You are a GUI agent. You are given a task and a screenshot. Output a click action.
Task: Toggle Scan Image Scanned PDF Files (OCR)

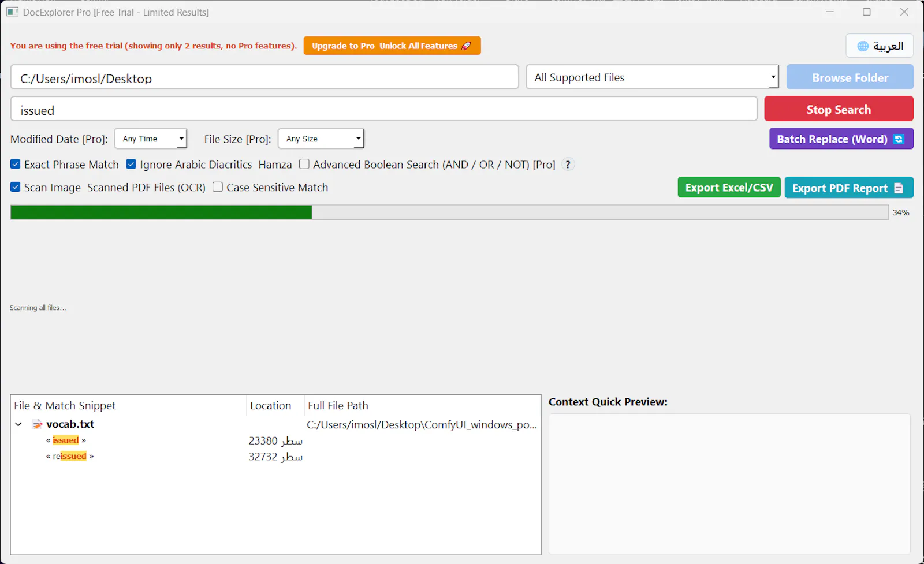16,188
